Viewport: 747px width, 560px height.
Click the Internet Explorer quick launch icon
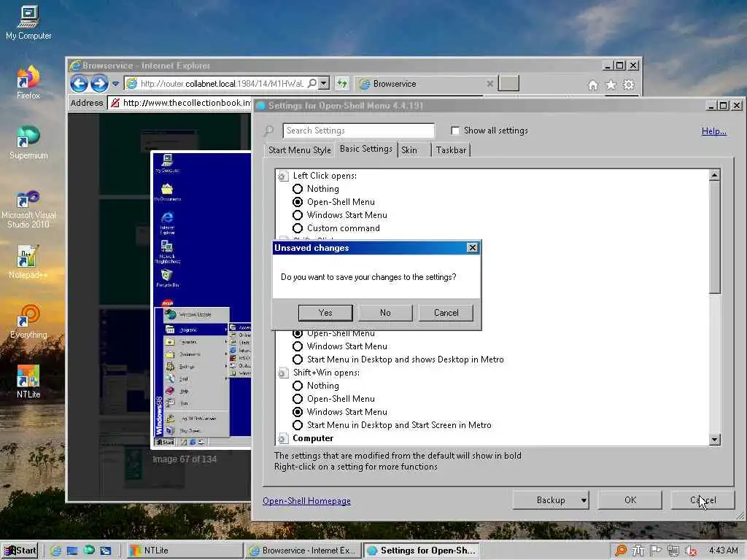click(55, 551)
